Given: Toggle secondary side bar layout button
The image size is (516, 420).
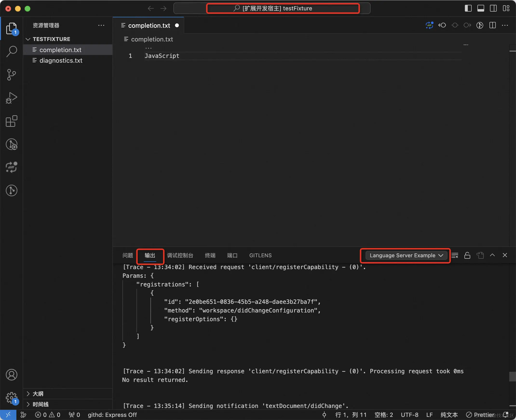Looking at the screenshot, I should pyautogui.click(x=493, y=8).
